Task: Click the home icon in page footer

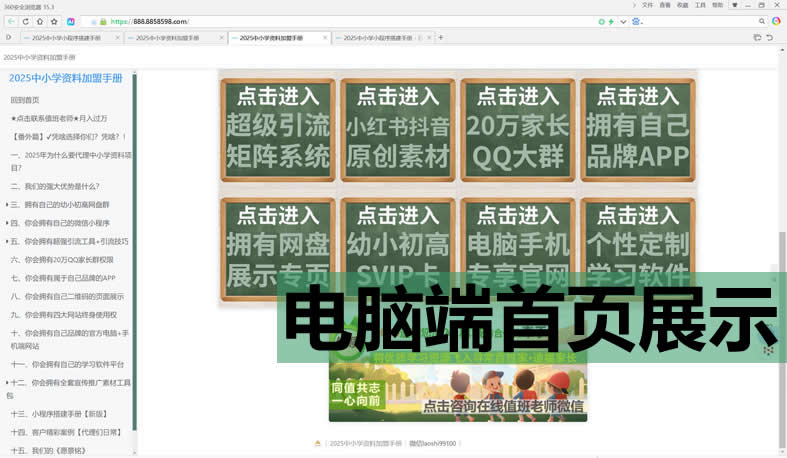Action: coord(317,443)
